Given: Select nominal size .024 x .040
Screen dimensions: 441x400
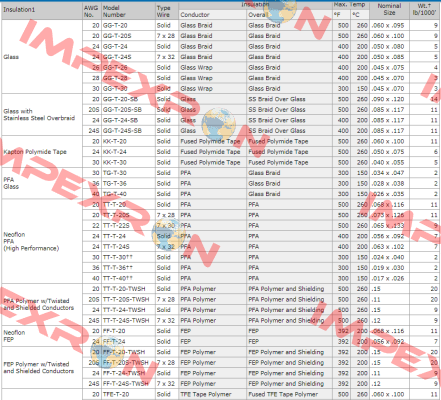Looking at the screenshot, I should pos(388,257).
